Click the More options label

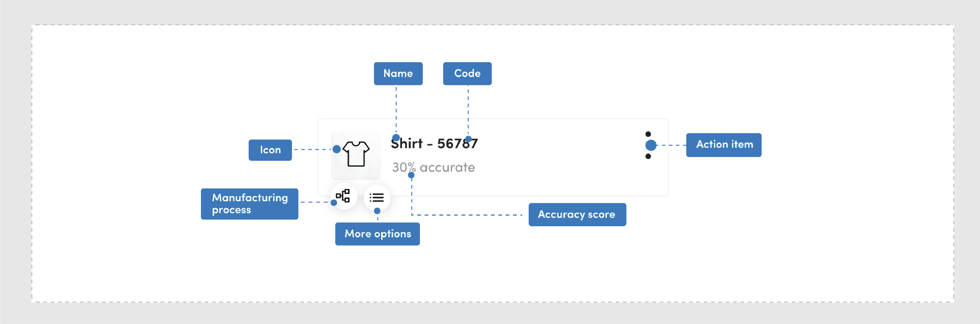(x=378, y=234)
